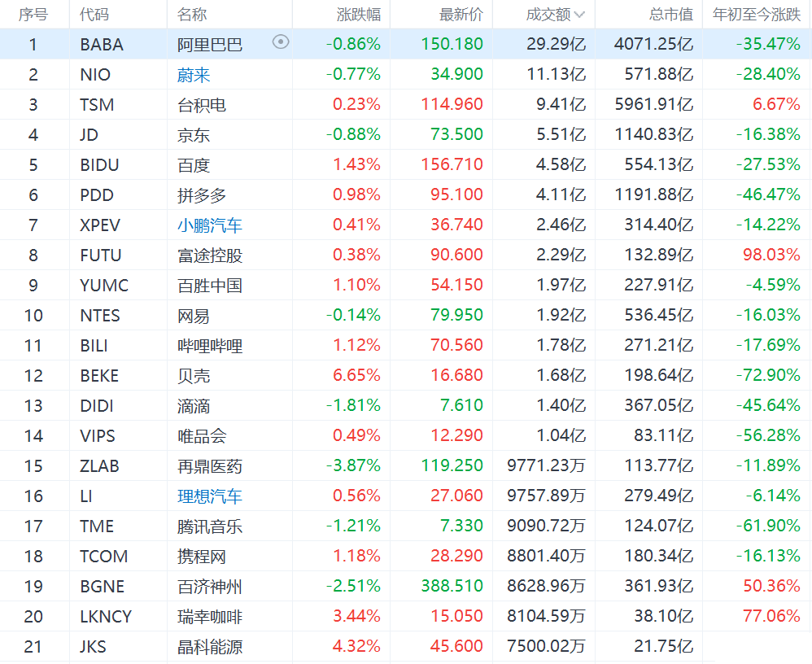Select the 哔哩哔哩 stock row

click(x=210, y=346)
